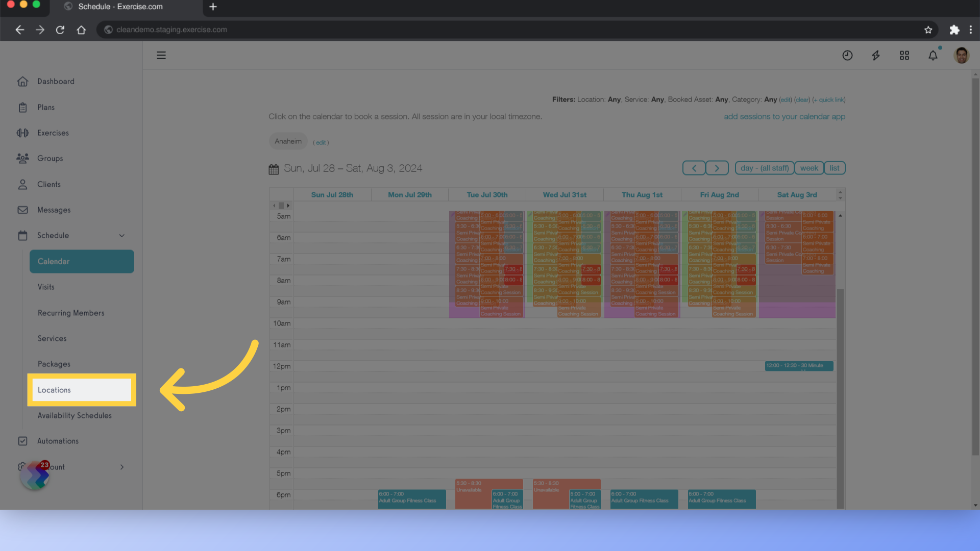This screenshot has width=980, height=551.
Task: Open the notifications bell icon
Action: point(933,55)
